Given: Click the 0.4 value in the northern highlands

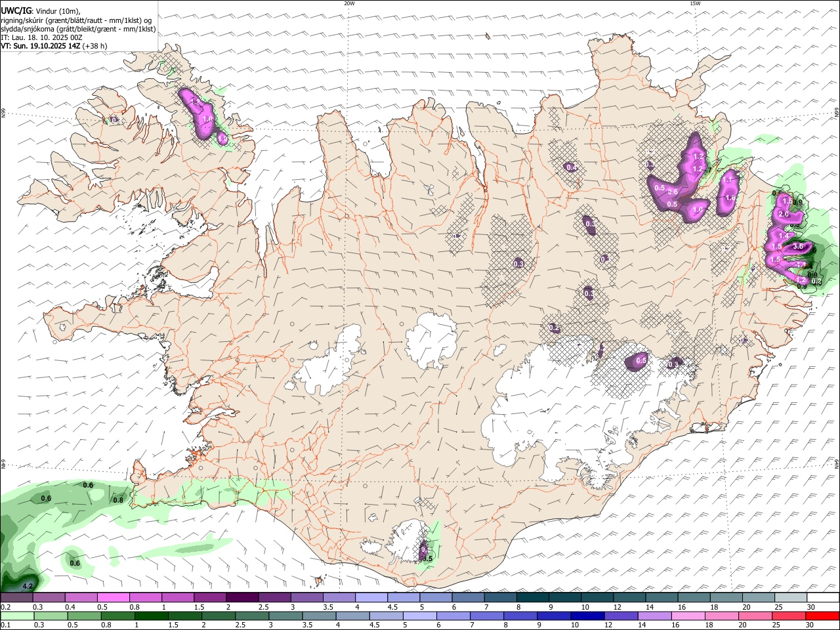Looking at the screenshot, I should (571, 167).
